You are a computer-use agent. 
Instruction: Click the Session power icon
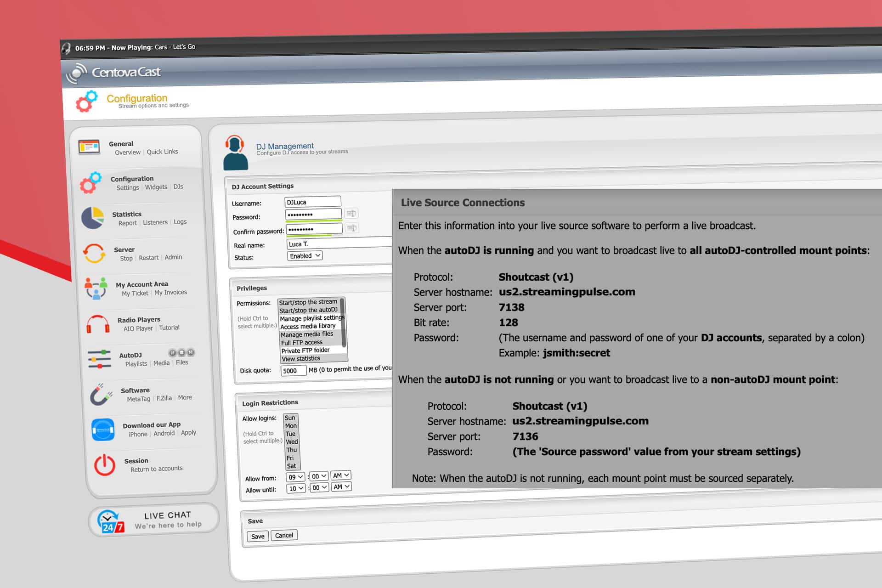105,465
